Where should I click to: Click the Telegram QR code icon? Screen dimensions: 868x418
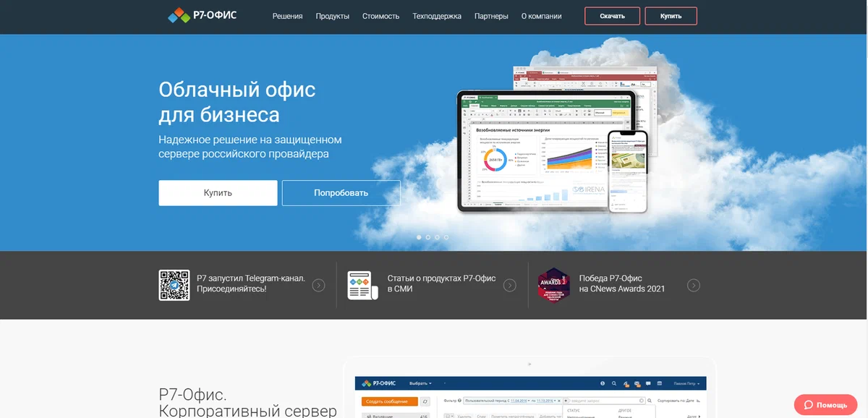coord(174,285)
